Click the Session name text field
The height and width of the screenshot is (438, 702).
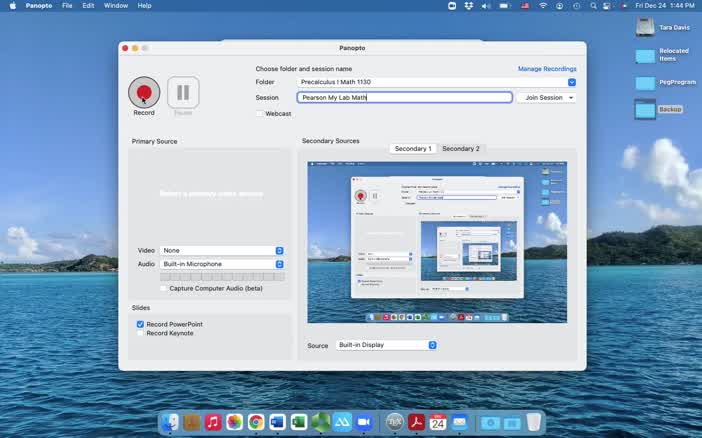pos(404,98)
